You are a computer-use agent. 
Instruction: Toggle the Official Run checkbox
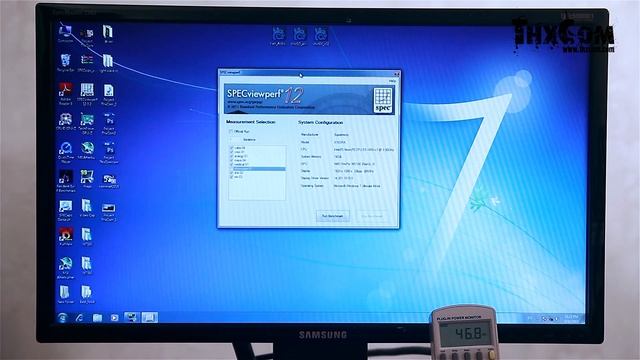pos(231,131)
